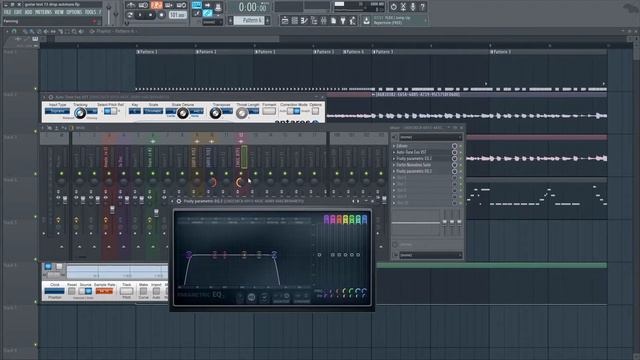The image size is (640, 360).
Task: Open the VIEW menu
Action: 59,12
